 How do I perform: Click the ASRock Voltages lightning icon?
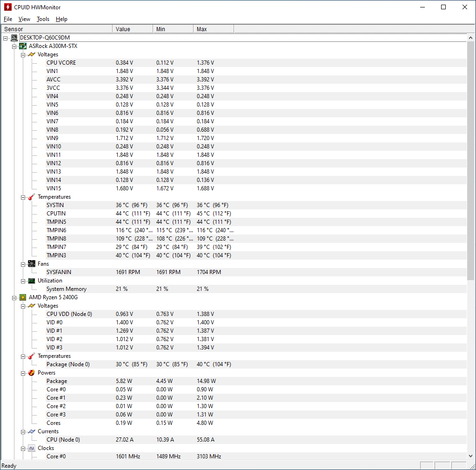tap(32, 54)
